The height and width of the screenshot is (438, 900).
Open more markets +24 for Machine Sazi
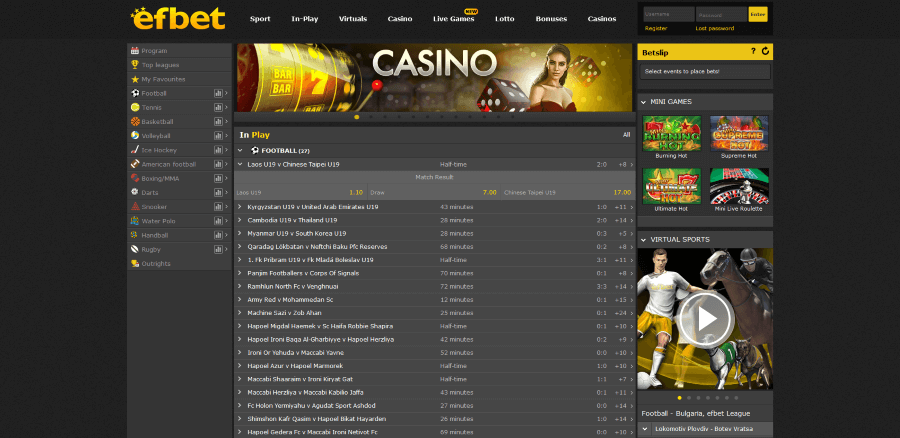tap(620, 313)
